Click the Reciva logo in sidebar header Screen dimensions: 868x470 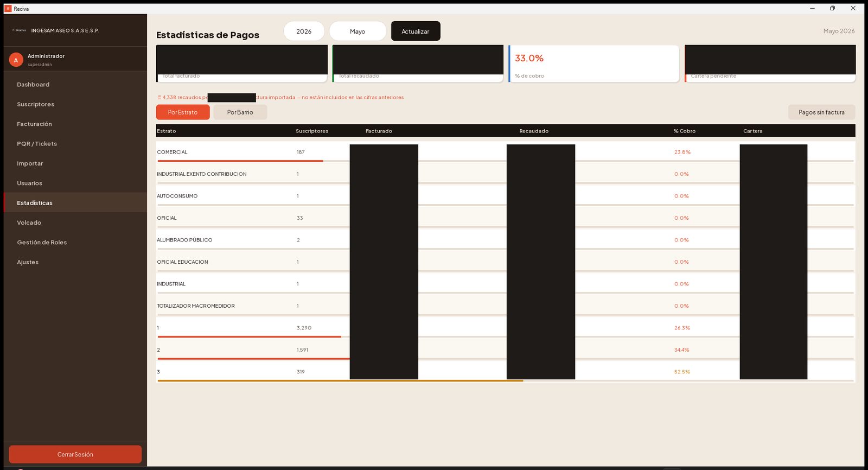pyautogui.click(x=20, y=30)
